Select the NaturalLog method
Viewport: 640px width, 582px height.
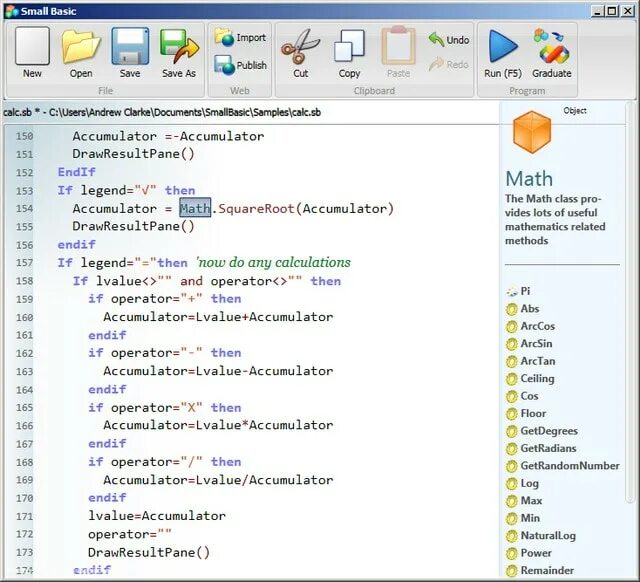pos(540,536)
